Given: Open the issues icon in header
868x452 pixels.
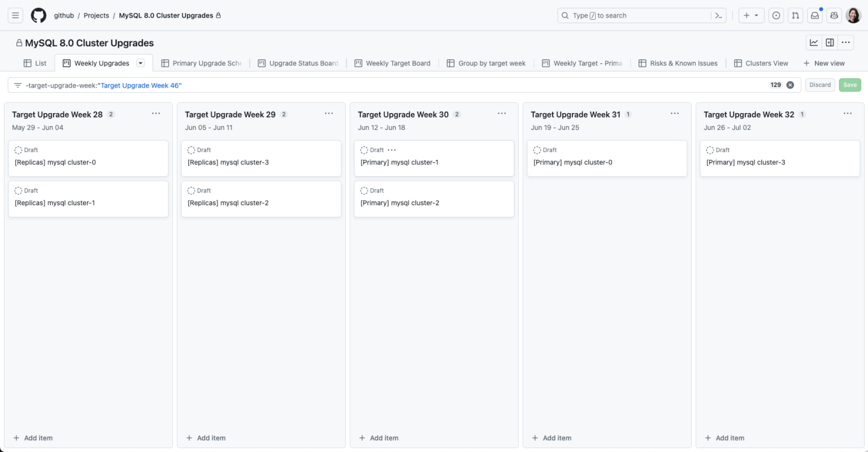Looking at the screenshot, I should click(776, 15).
